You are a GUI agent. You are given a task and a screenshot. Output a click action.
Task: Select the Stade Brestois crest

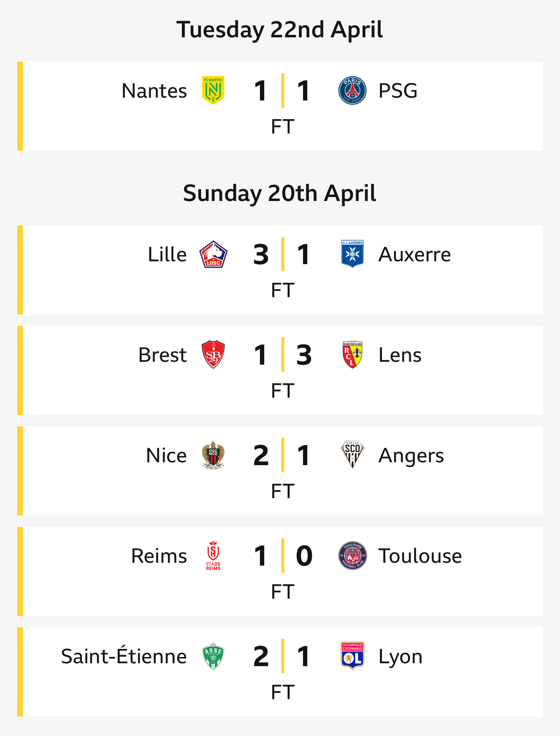(213, 355)
